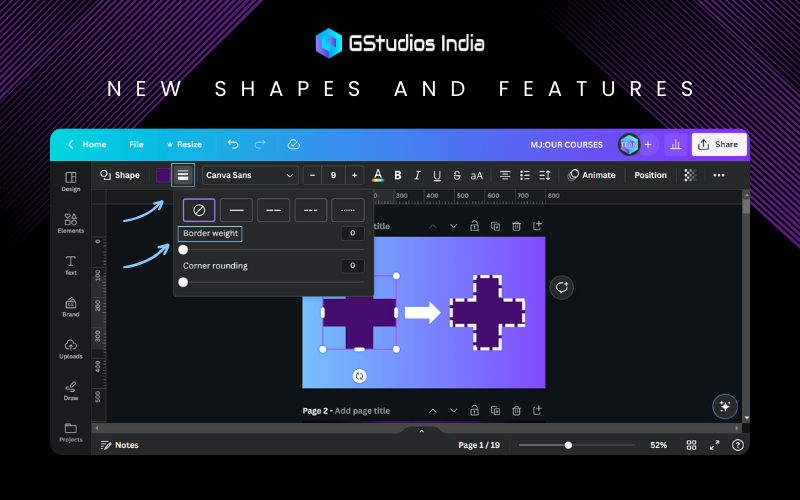Open grid view of pages

[691, 445]
